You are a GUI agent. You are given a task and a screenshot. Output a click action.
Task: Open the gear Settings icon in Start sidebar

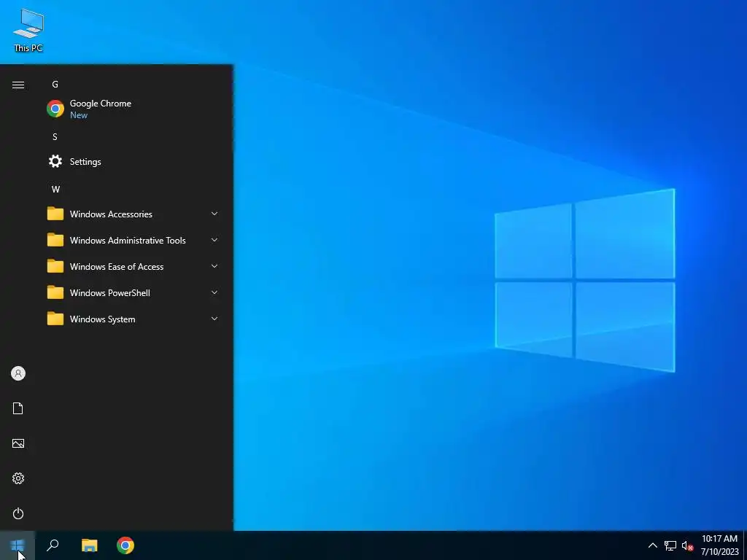pyautogui.click(x=18, y=478)
